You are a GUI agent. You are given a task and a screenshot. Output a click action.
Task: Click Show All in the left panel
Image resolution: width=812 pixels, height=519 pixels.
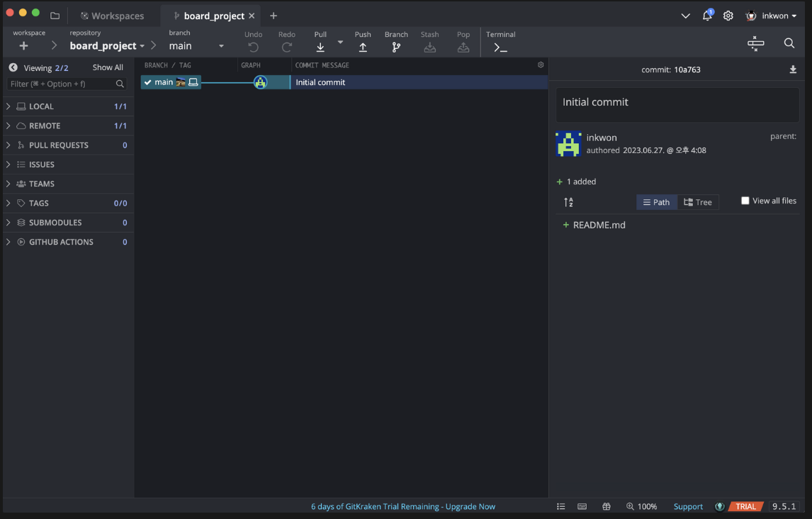click(x=108, y=67)
